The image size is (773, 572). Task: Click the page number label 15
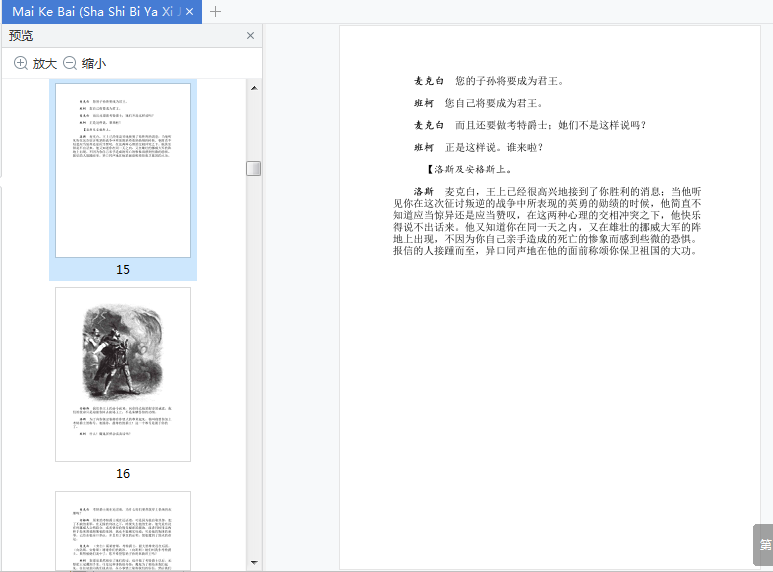(123, 270)
